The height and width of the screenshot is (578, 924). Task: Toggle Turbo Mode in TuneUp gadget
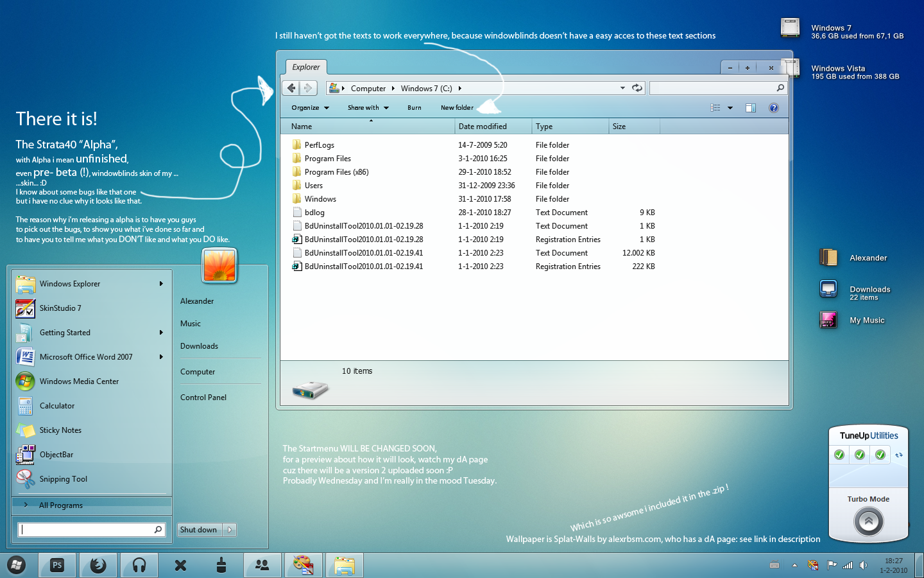(869, 521)
